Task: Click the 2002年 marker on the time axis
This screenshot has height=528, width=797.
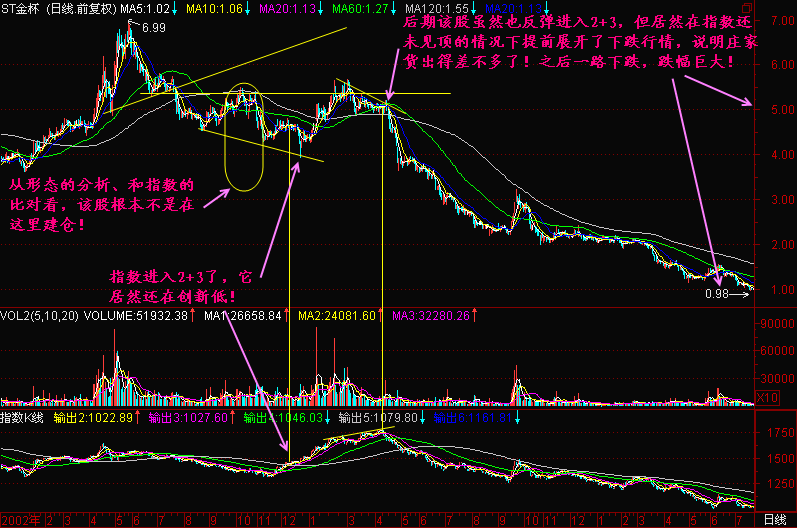Action: [20, 520]
